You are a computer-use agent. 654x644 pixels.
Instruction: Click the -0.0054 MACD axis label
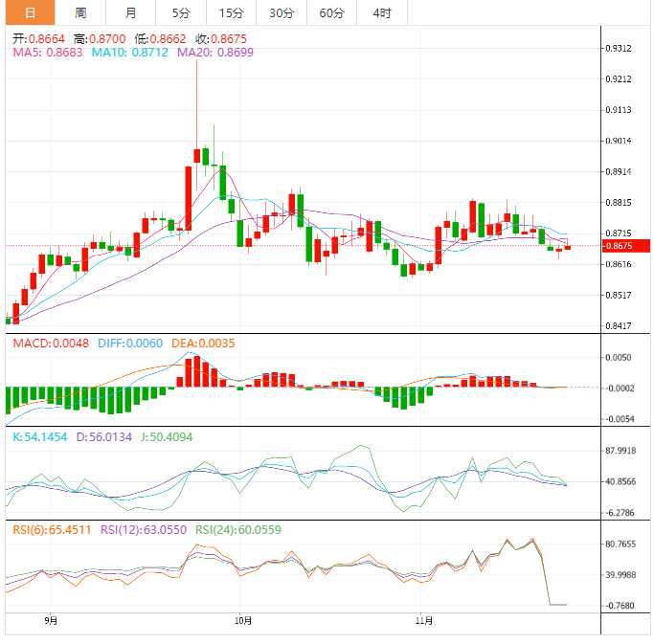click(x=620, y=419)
